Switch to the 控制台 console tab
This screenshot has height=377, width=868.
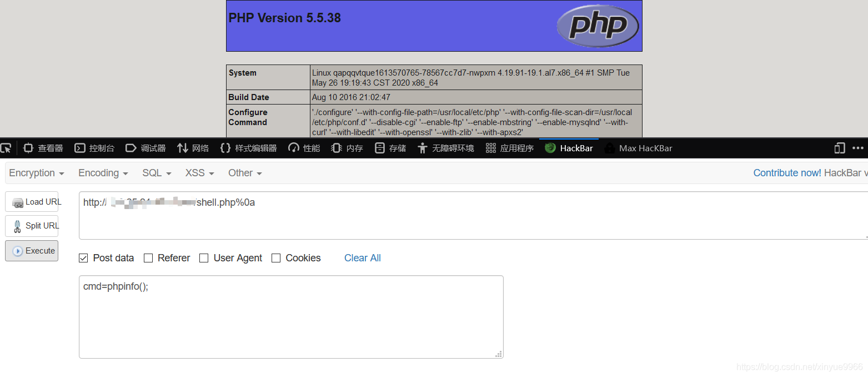click(x=95, y=148)
